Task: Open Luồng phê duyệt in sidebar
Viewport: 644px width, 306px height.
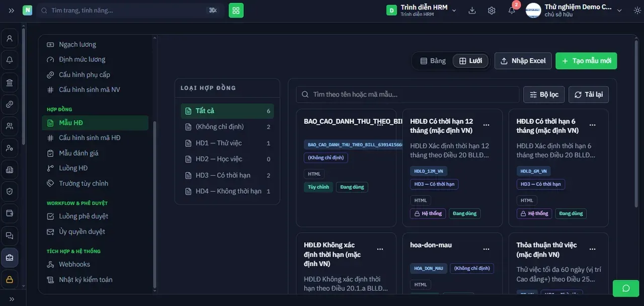Action: pyautogui.click(x=83, y=216)
